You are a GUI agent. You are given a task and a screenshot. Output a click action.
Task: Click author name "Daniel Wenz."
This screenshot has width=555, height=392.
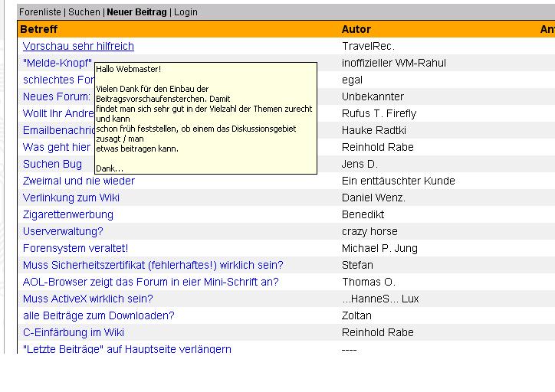(373, 198)
